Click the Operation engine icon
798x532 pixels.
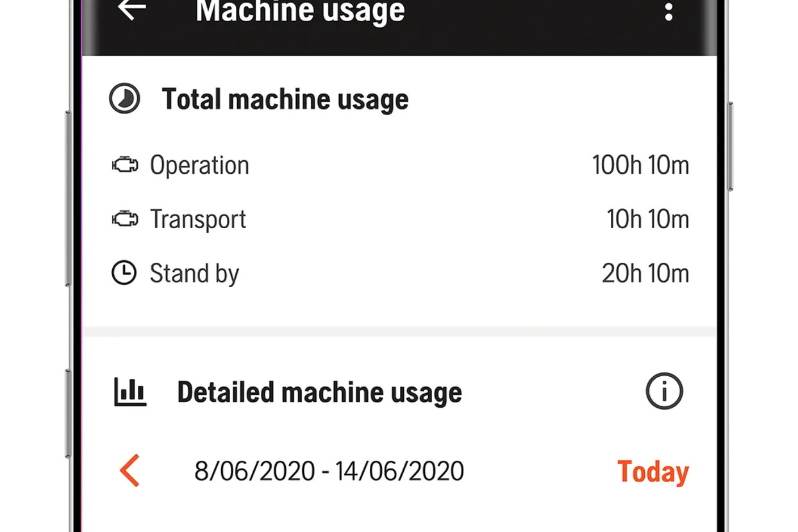click(x=125, y=165)
